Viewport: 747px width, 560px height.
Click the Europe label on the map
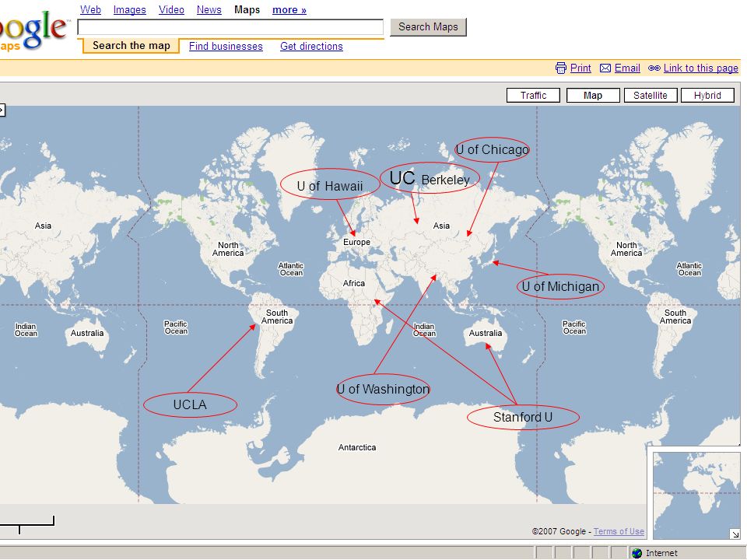tap(357, 242)
